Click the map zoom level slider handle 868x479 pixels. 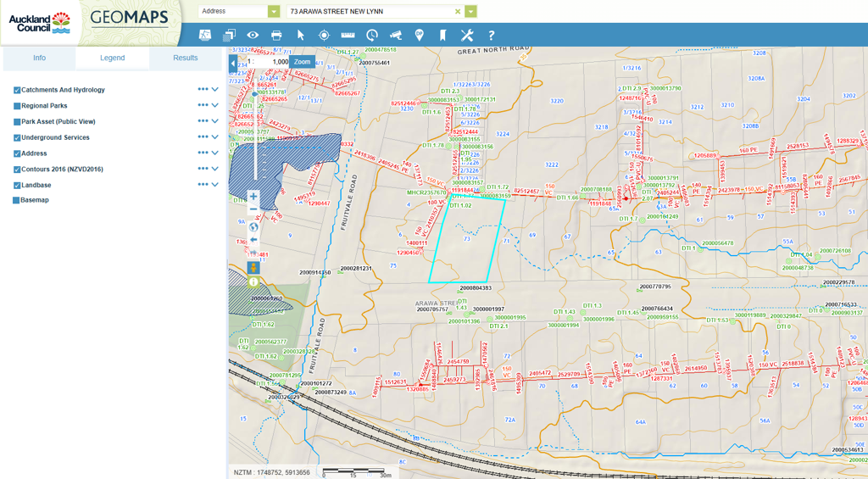[x=253, y=94]
